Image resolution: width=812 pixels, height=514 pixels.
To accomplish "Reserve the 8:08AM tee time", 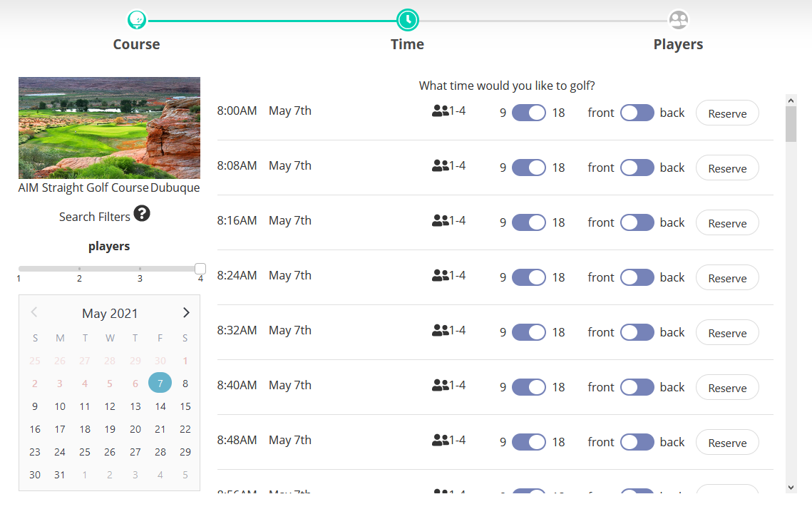I will click(727, 168).
